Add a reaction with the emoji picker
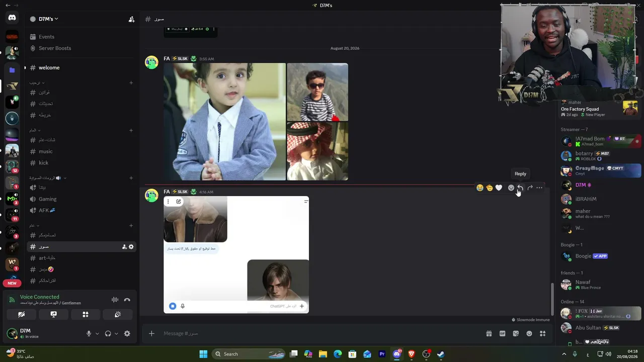 point(511,188)
